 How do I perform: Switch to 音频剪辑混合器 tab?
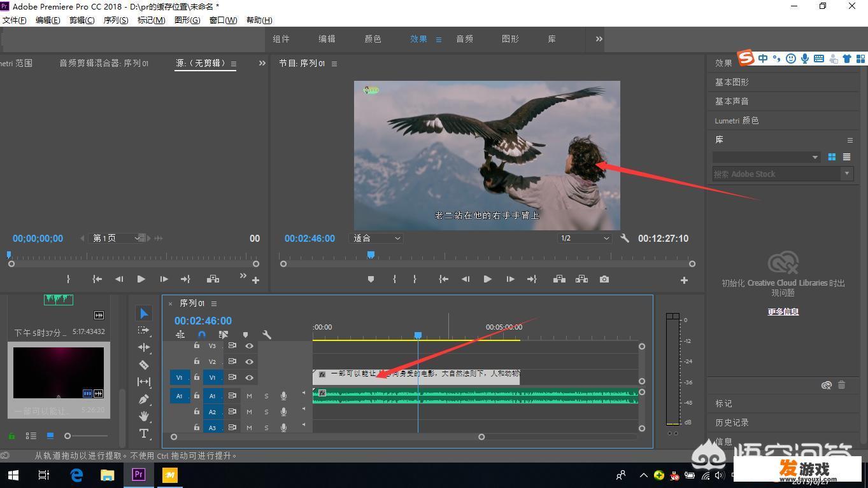(104, 63)
